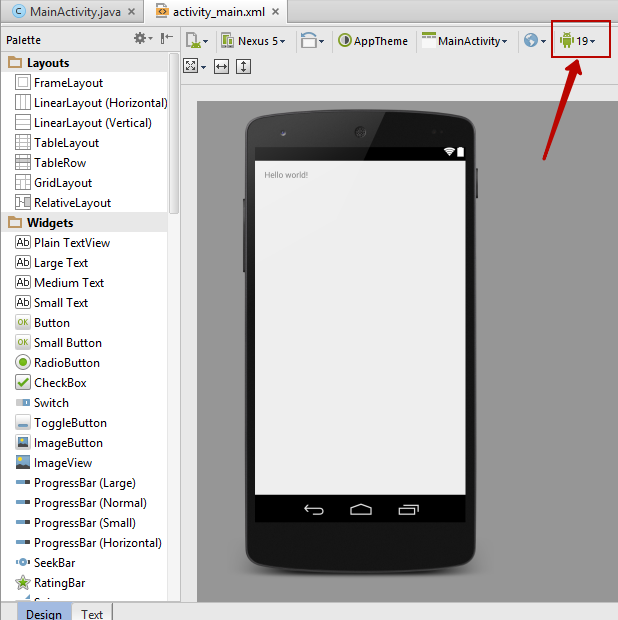Select the Switch widget
Viewport: 618px width, 620px height.
pos(85,403)
